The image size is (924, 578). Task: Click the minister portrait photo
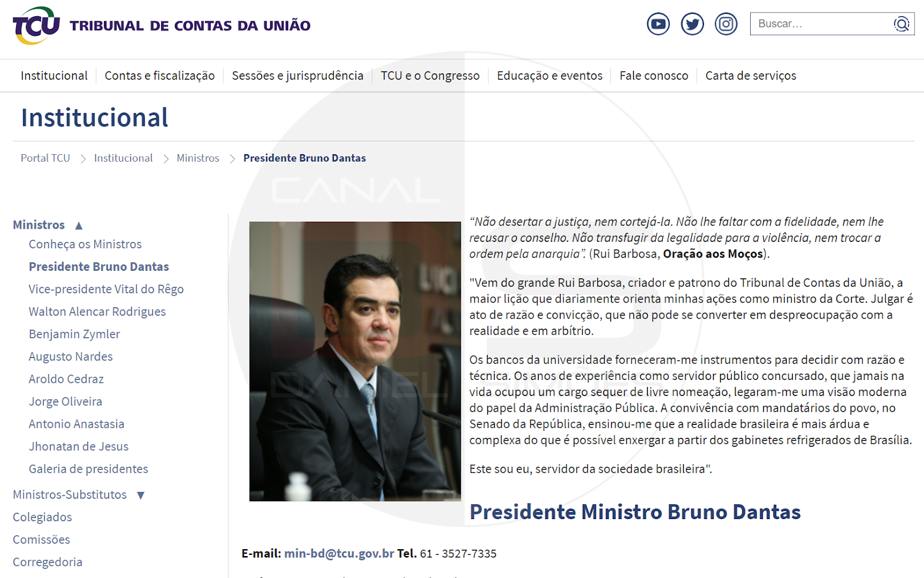click(355, 361)
